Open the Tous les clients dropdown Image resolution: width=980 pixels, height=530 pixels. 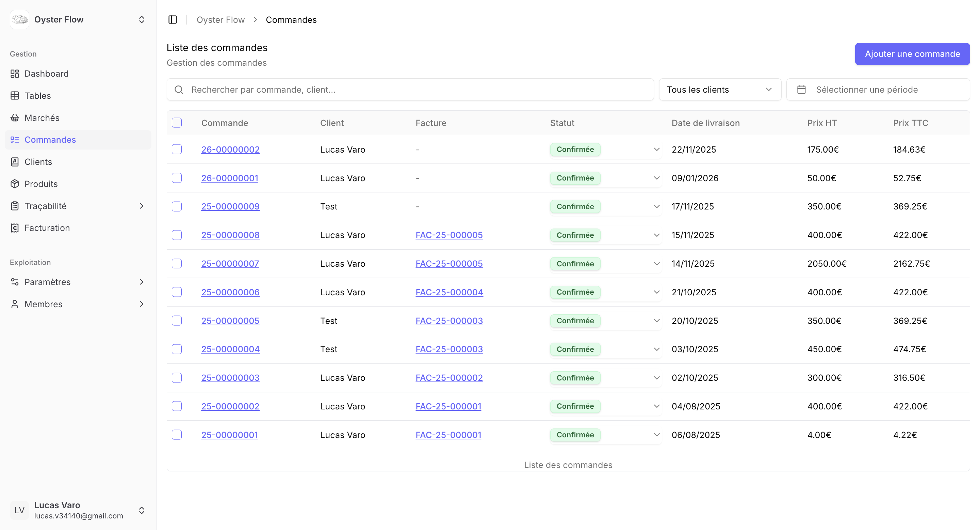pos(719,90)
